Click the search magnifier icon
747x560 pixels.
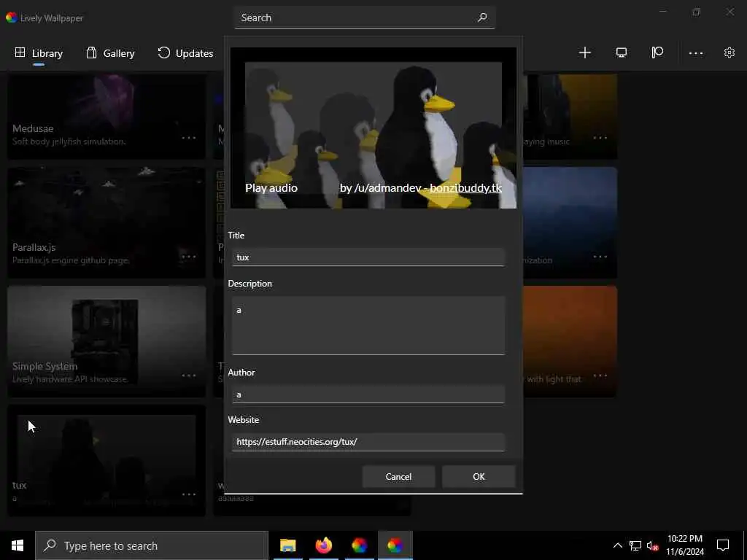coord(483,17)
